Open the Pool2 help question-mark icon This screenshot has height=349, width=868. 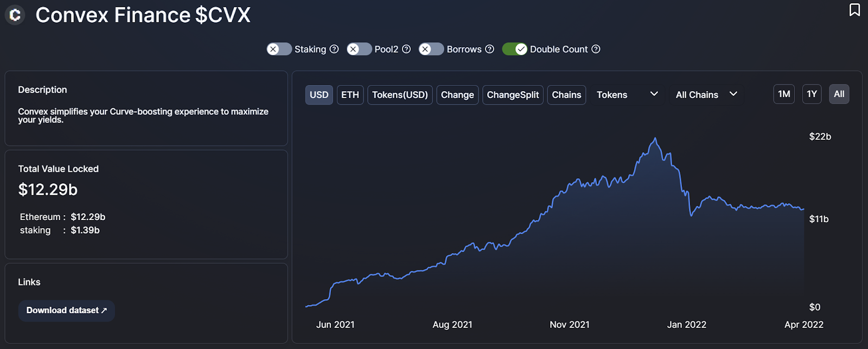click(406, 49)
